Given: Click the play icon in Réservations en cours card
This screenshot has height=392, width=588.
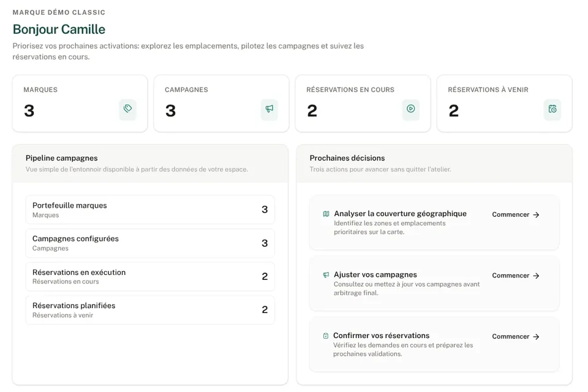Looking at the screenshot, I should (x=410, y=109).
